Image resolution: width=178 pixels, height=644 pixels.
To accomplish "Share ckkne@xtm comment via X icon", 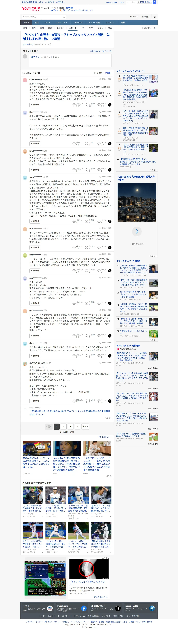I will (x=110, y=105).
